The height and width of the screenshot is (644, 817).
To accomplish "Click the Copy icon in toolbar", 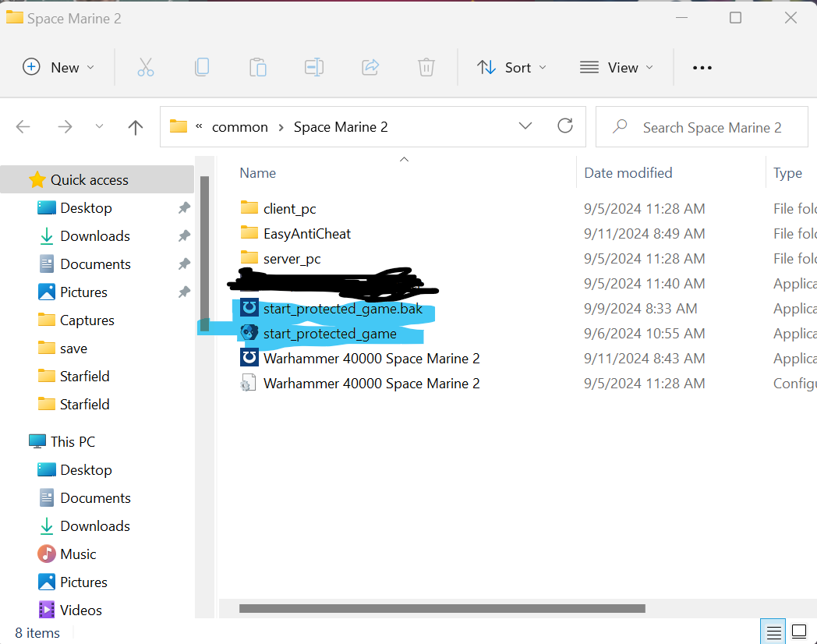I will pyautogui.click(x=202, y=68).
